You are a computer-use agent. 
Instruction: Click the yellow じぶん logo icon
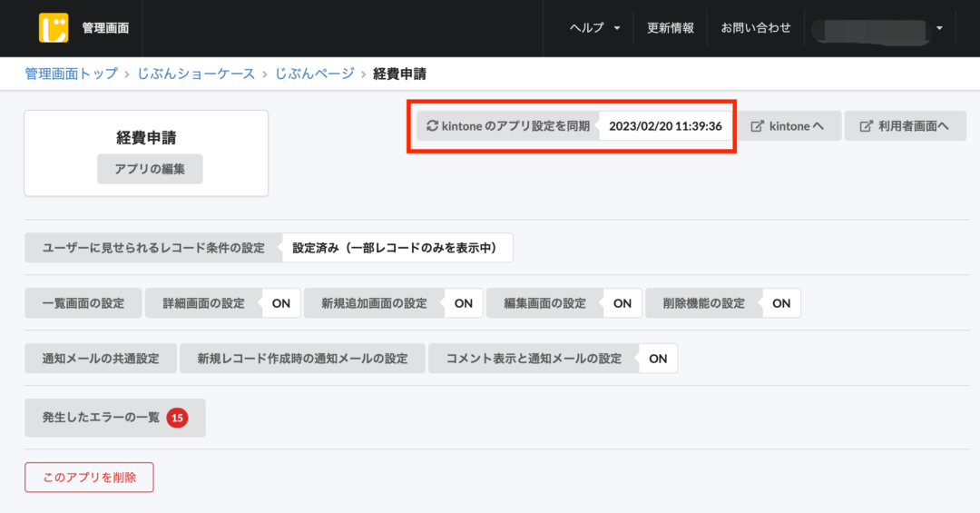54,27
